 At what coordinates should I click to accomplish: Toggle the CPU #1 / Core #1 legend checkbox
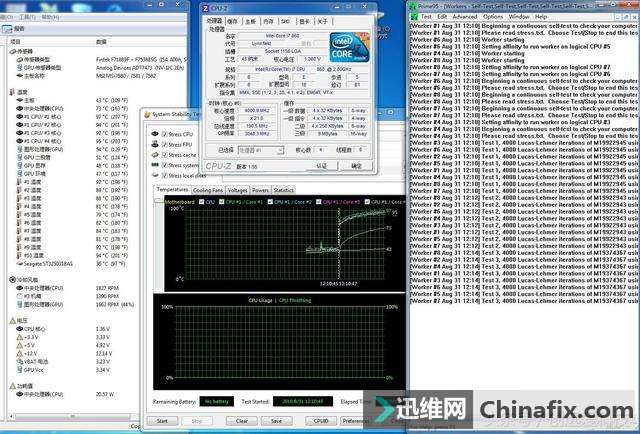(x=222, y=202)
